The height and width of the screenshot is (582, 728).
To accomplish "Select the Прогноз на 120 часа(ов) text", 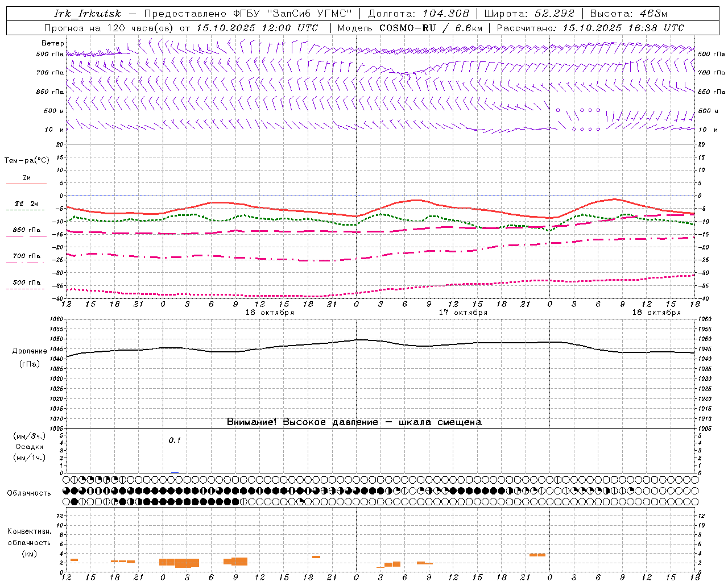I will coord(109,28).
